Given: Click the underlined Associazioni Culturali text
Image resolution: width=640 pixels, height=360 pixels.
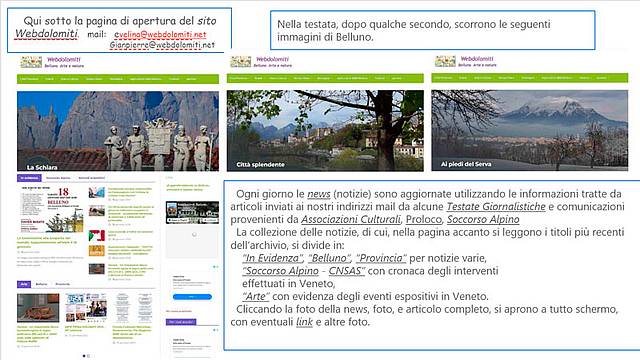Looking at the screenshot, I should click(351, 220).
